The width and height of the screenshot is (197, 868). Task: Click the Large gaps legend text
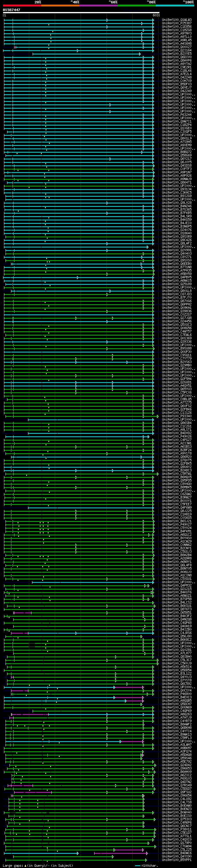click(38, 866)
